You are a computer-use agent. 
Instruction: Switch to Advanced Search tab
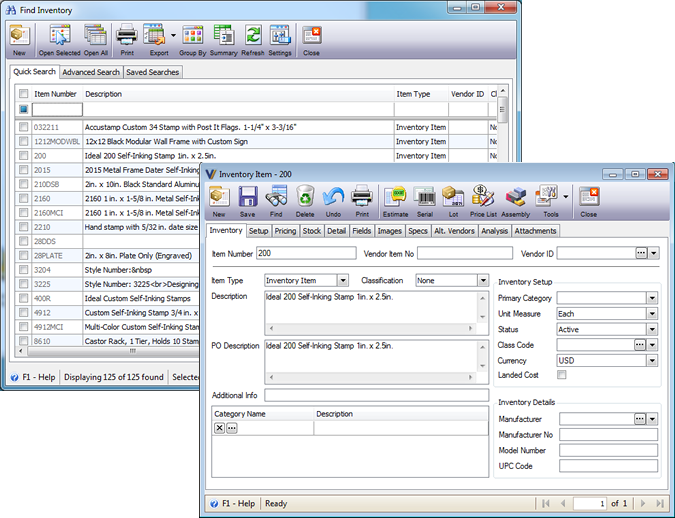tap(91, 72)
